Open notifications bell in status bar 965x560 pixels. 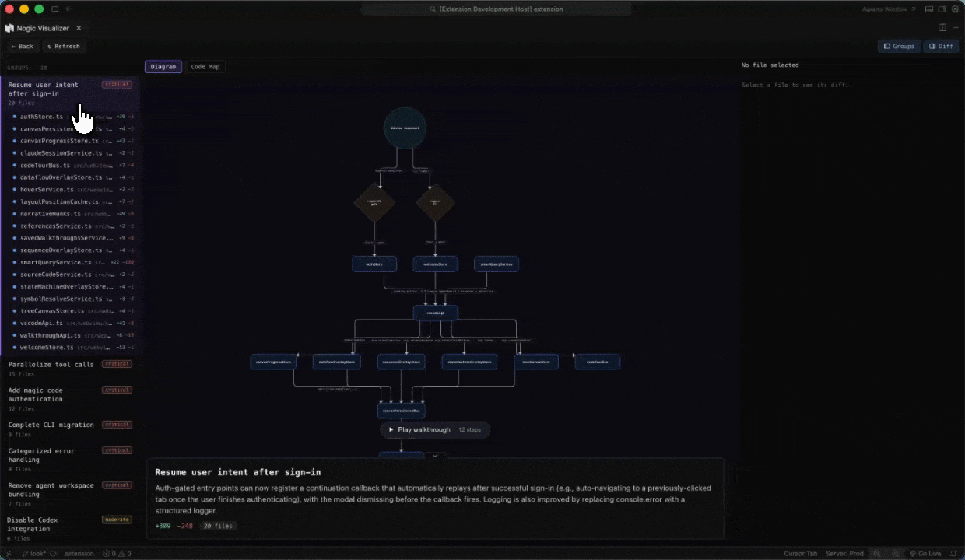tap(954, 554)
